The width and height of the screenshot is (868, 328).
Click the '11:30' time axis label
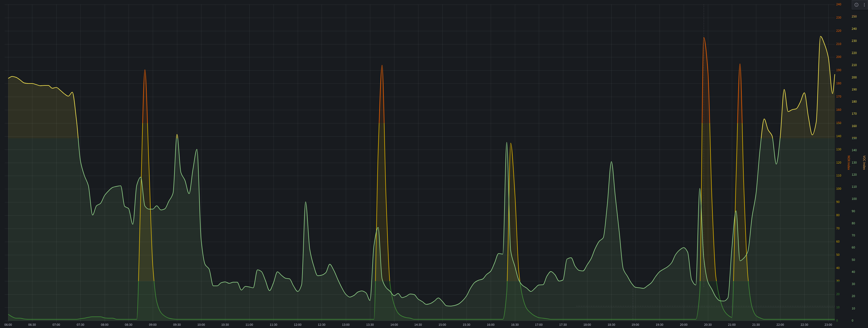(x=273, y=325)
